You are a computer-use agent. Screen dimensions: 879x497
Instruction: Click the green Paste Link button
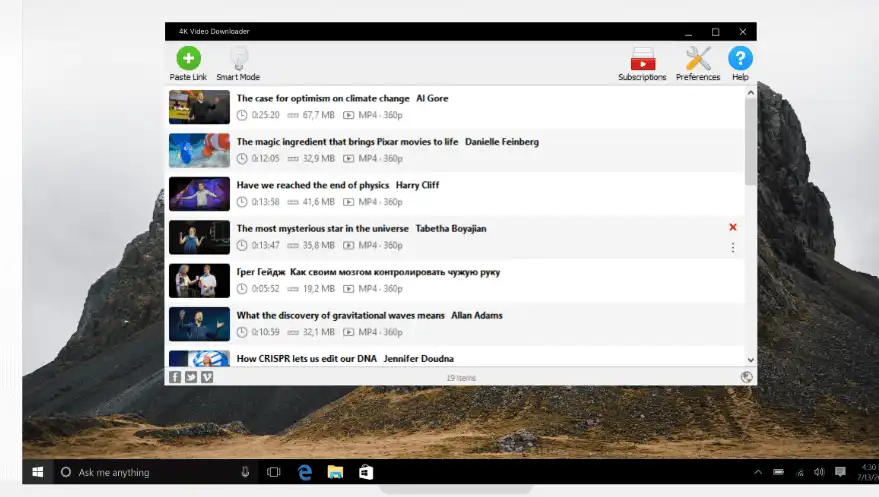tap(188, 60)
